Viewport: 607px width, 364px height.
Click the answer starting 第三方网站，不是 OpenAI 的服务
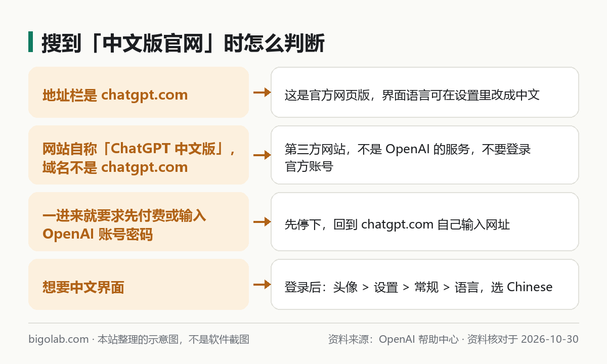pos(408,157)
